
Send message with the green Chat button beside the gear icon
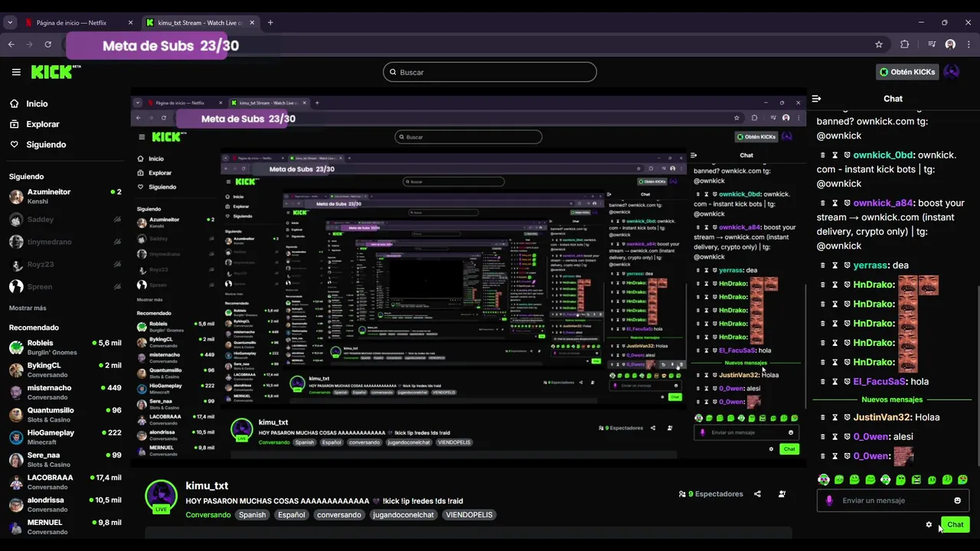tap(955, 525)
